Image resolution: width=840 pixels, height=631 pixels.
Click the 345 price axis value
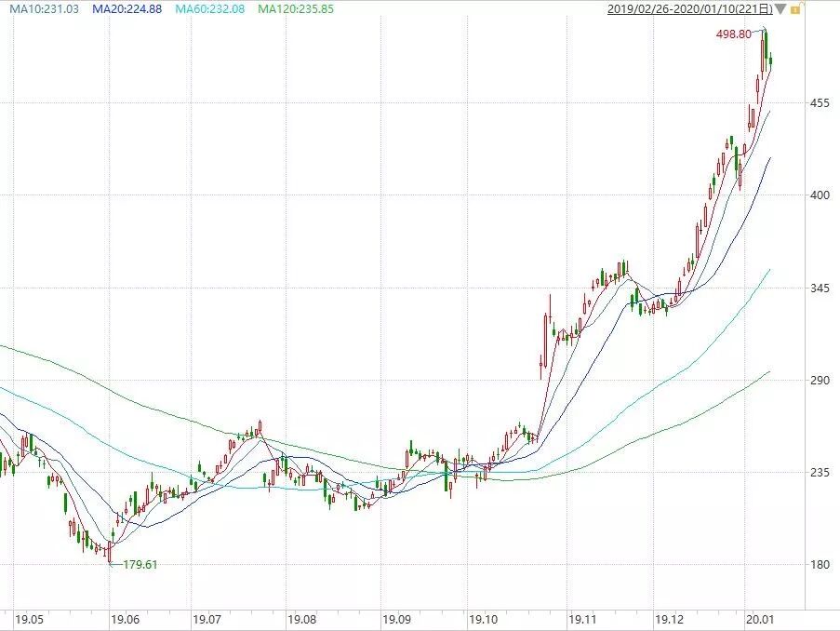[820, 288]
